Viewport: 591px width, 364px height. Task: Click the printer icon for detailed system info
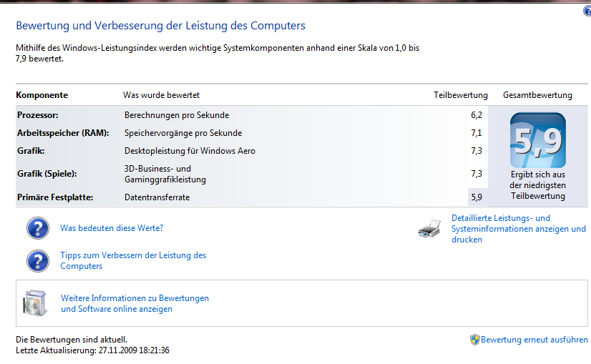429,228
